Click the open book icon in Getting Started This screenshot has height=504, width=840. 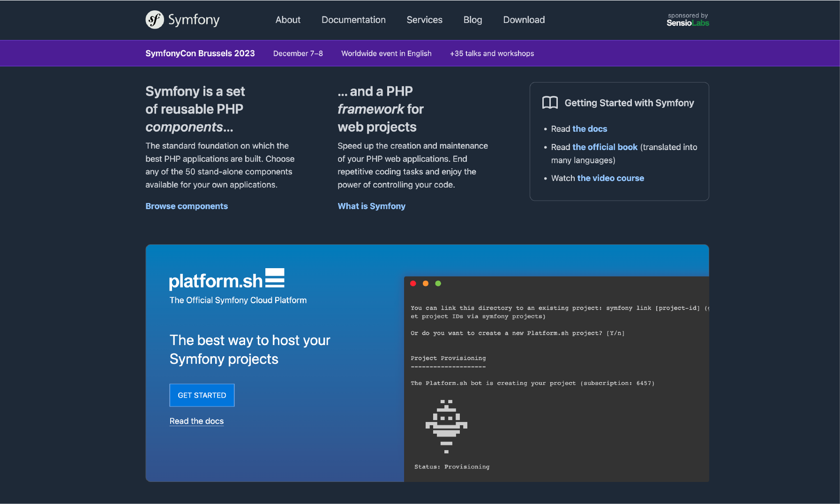550,103
